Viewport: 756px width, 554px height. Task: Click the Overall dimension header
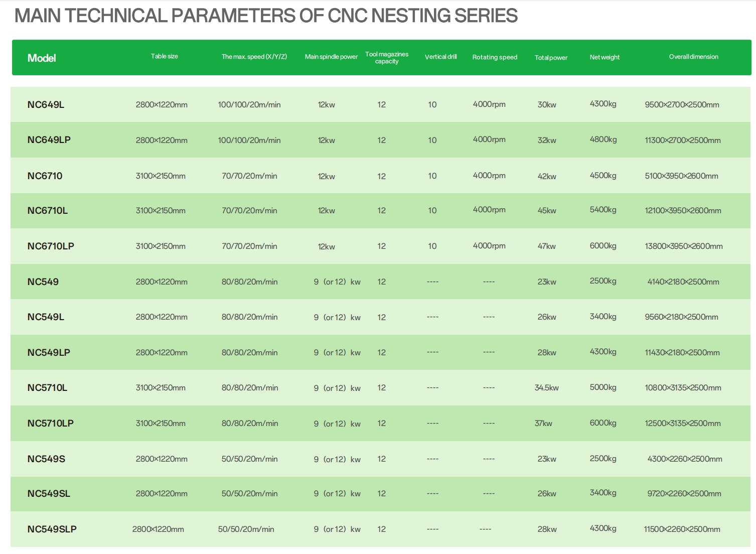click(x=693, y=57)
